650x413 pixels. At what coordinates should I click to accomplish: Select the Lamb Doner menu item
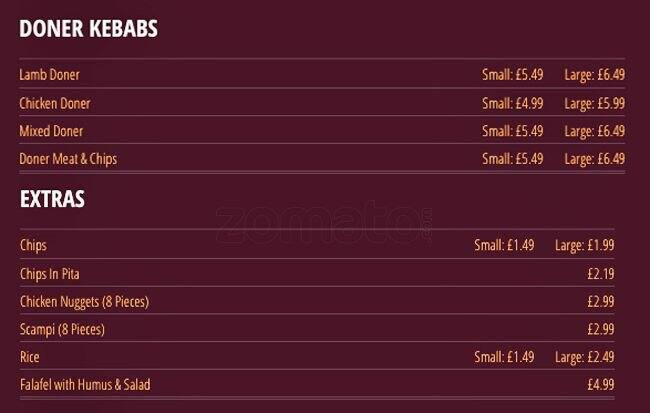[x=49, y=75]
